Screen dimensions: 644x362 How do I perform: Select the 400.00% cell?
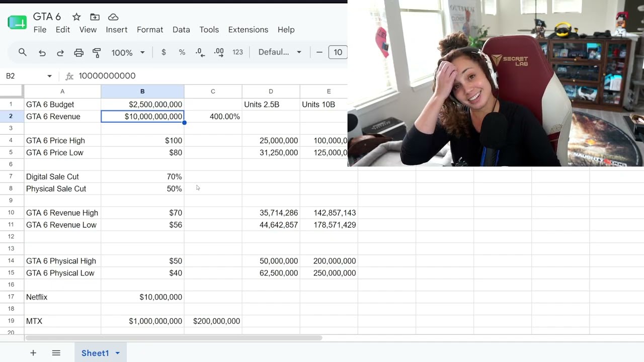pyautogui.click(x=213, y=117)
